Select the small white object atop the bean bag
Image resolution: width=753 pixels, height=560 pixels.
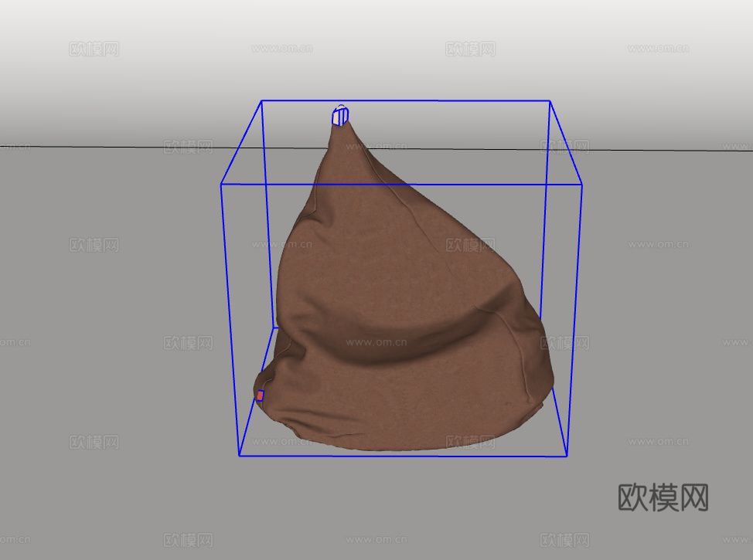[x=340, y=116]
